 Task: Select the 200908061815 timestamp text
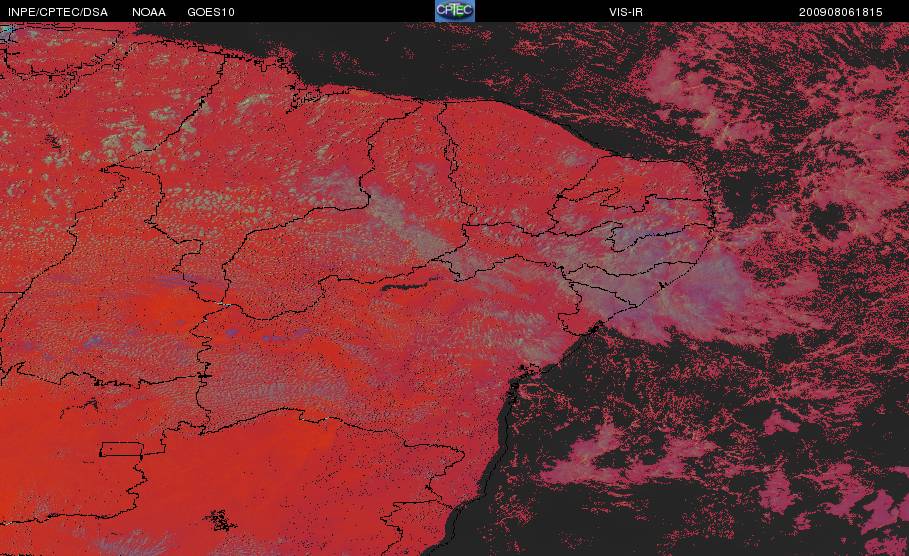coord(841,12)
